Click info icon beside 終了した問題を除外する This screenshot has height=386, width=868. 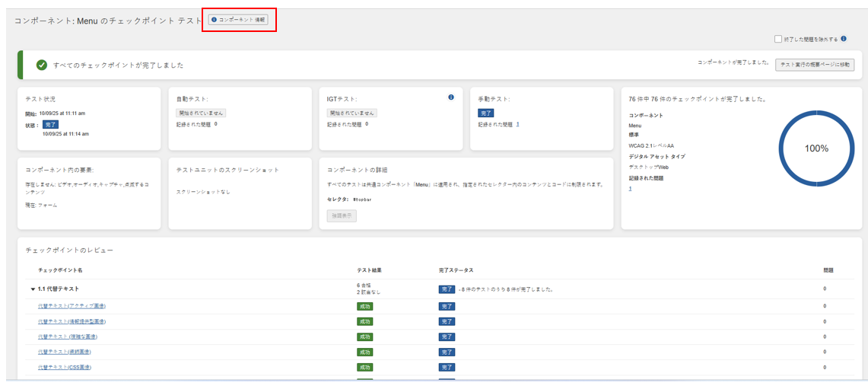[x=844, y=39]
